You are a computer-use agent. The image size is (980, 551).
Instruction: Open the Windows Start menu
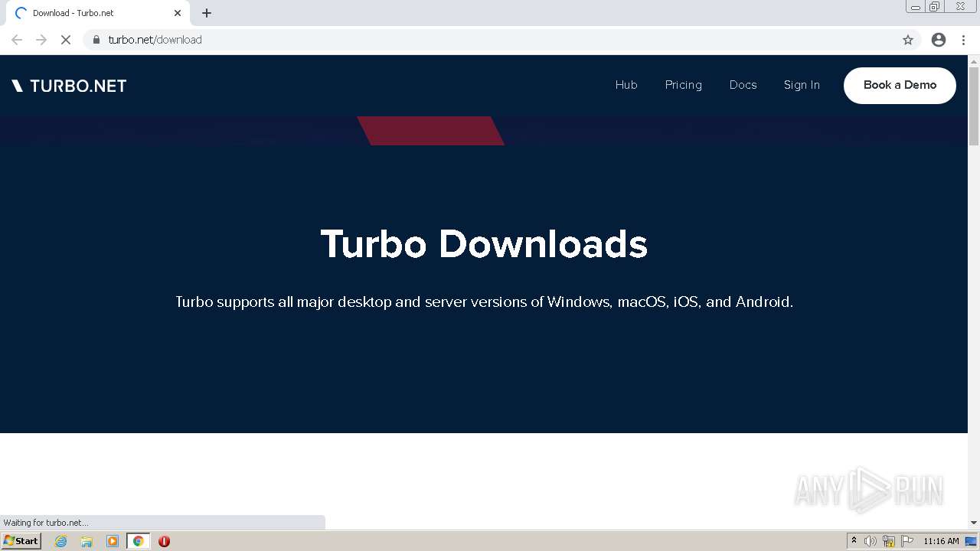[x=21, y=541]
